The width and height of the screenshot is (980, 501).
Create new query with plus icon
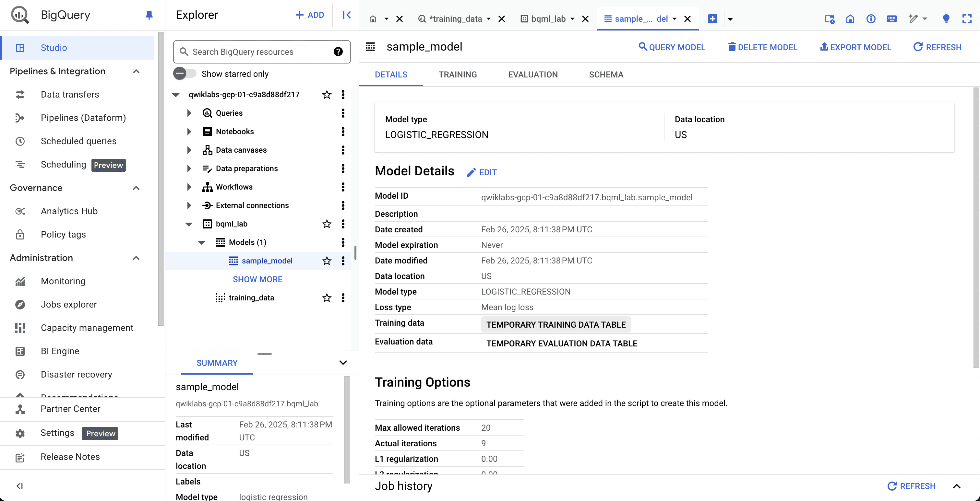tap(712, 18)
